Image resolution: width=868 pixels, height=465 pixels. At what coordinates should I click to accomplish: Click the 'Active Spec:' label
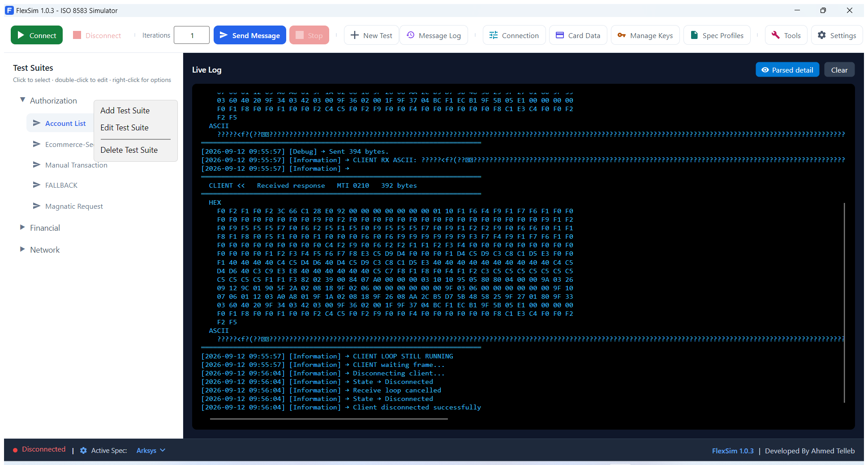pyautogui.click(x=109, y=450)
